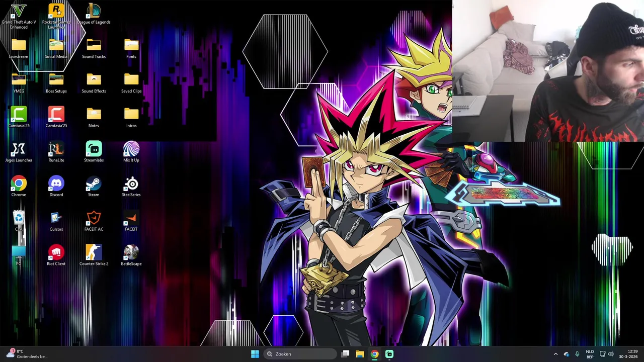Select the Steam desktop shortcut

pyautogui.click(x=94, y=187)
